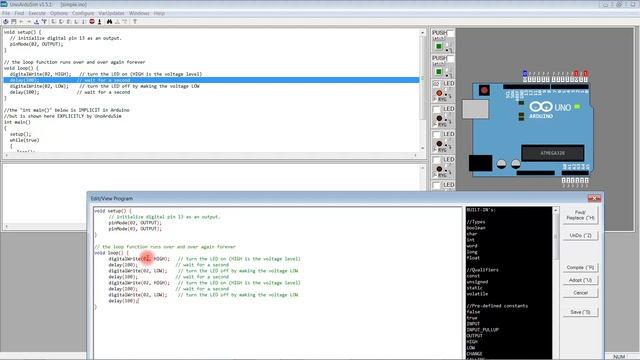Click the UnDo button
Viewport: 640px width, 360px height.
coord(580,236)
